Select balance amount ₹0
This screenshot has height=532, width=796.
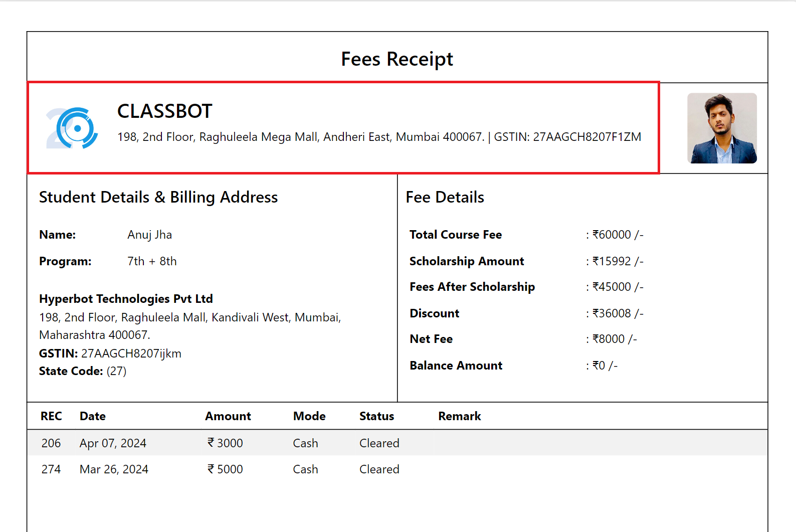click(x=605, y=366)
